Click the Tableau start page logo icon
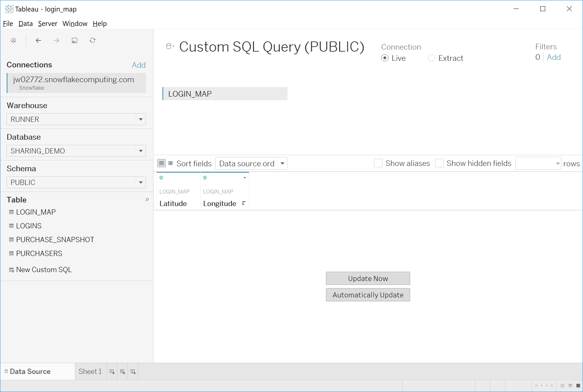The width and height of the screenshot is (583, 392). 13,40
